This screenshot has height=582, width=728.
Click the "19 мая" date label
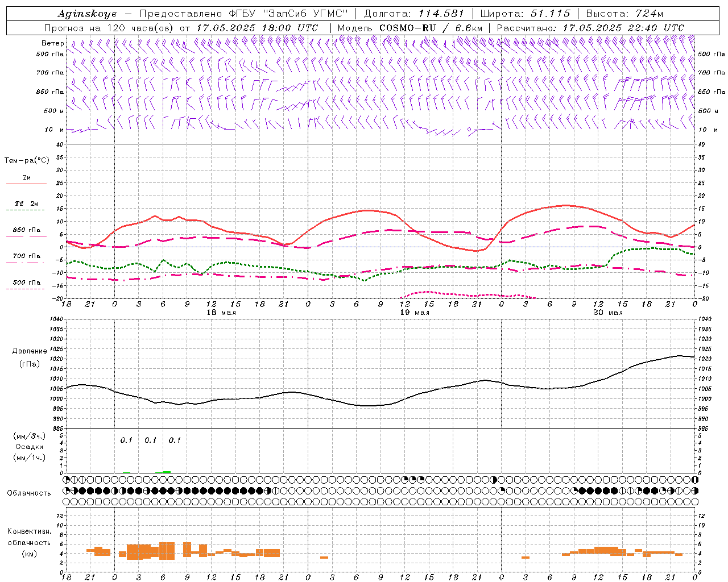coord(415,312)
